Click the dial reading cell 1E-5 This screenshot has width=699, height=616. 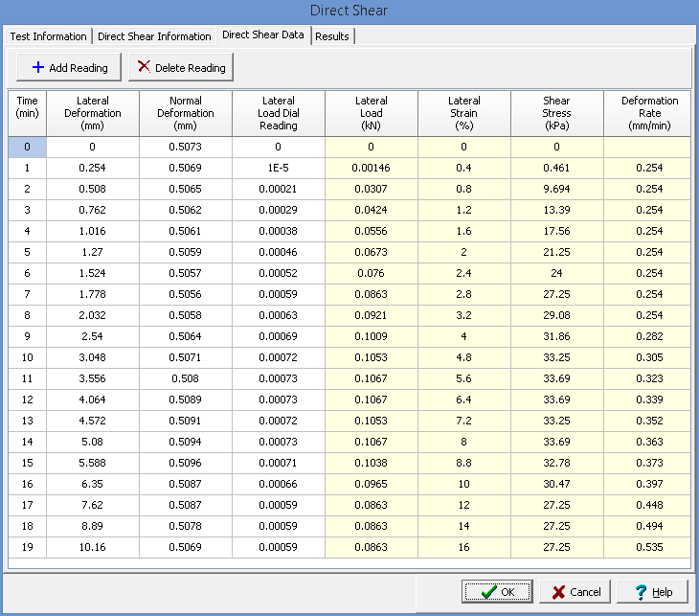[279, 168]
